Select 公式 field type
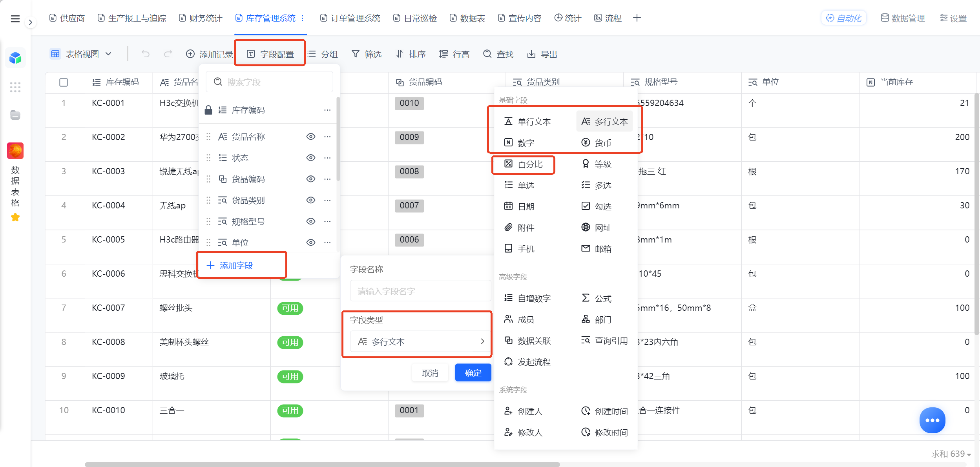980x467 pixels. (597, 298)
